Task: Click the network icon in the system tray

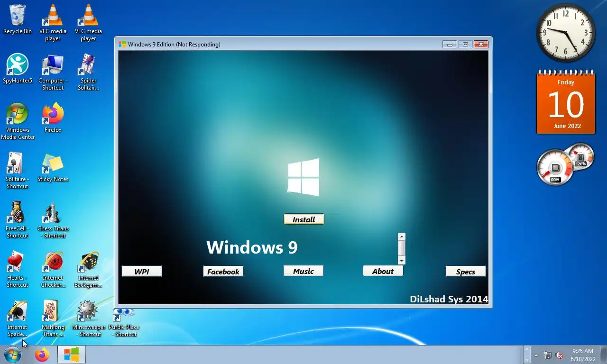Action: [x=548, y=355]
